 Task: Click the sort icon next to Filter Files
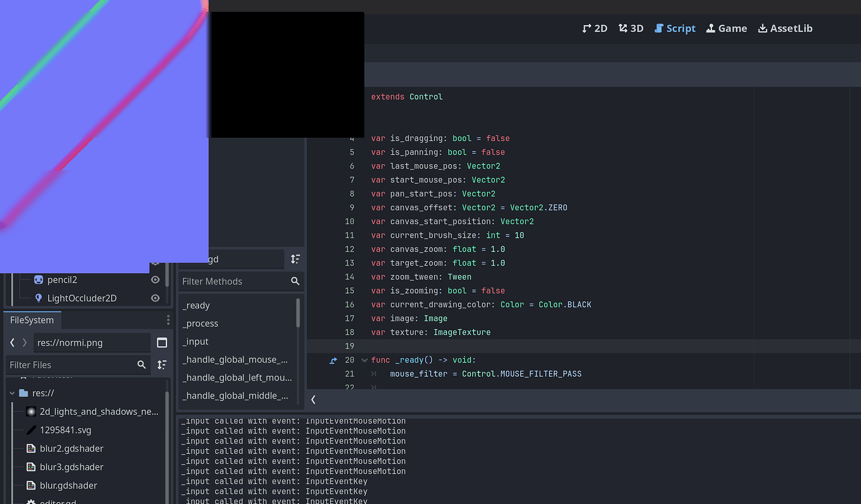click(161, 364)
